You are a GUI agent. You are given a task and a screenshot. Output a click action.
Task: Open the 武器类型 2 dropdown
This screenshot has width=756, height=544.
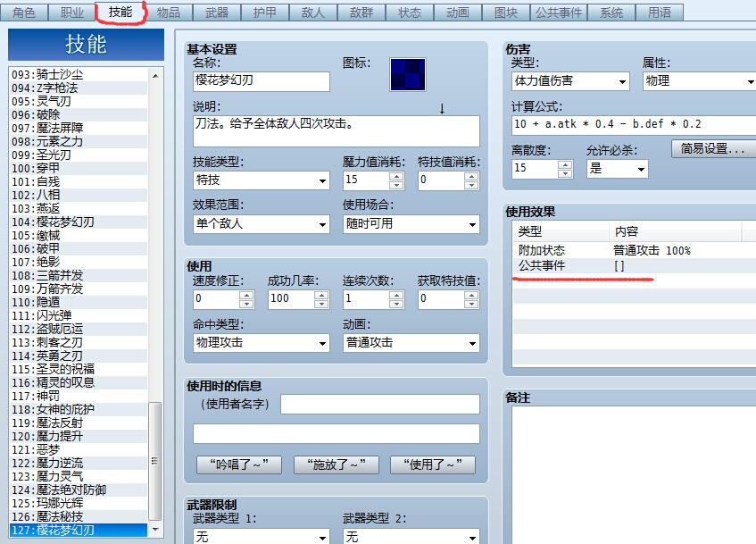pyautogui.click(x=411, y=536)
